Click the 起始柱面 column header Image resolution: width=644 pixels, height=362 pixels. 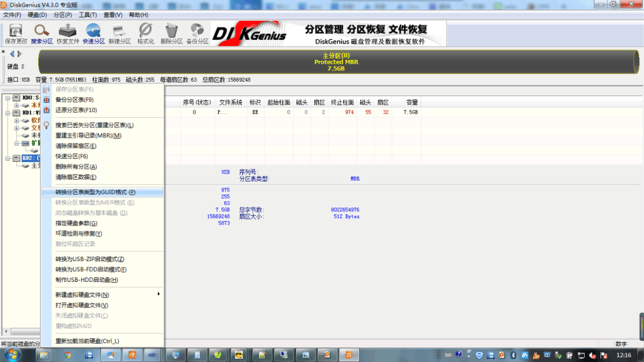point(279,103)
